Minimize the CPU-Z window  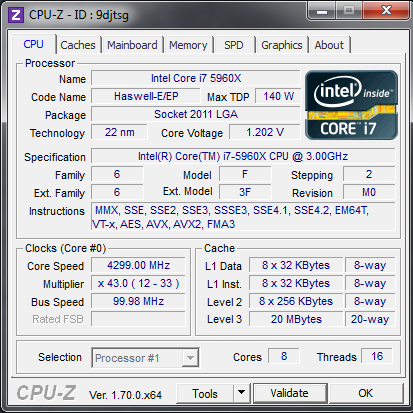coord(321,11)
